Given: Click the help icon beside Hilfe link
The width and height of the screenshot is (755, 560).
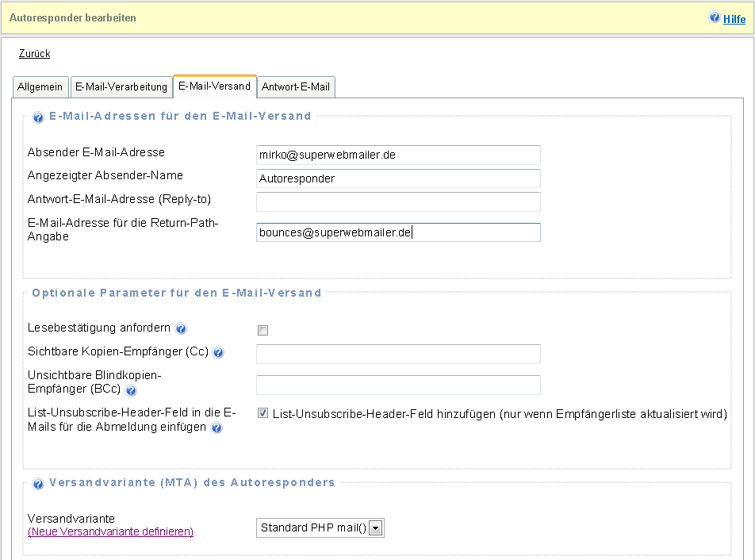Looking at the screenshot, I should (715, 17).
